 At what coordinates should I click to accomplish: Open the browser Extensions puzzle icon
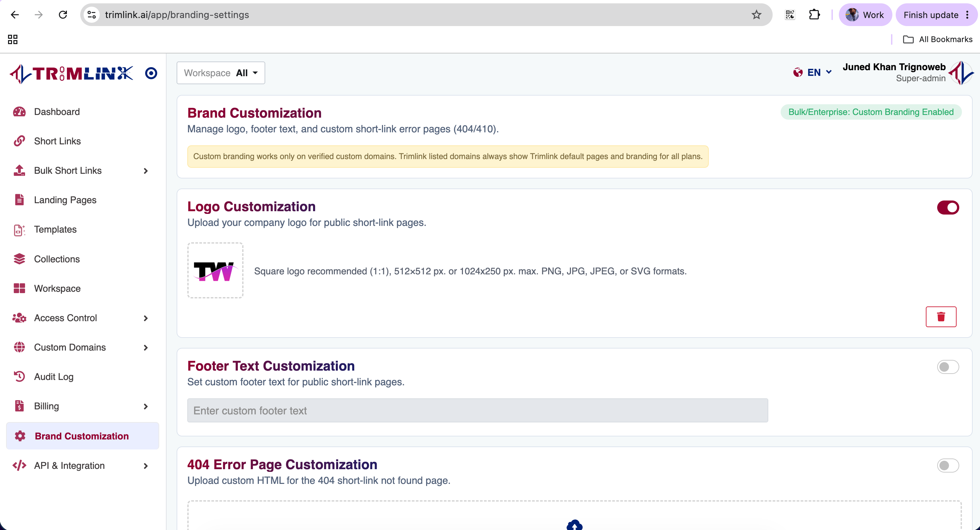814,15
